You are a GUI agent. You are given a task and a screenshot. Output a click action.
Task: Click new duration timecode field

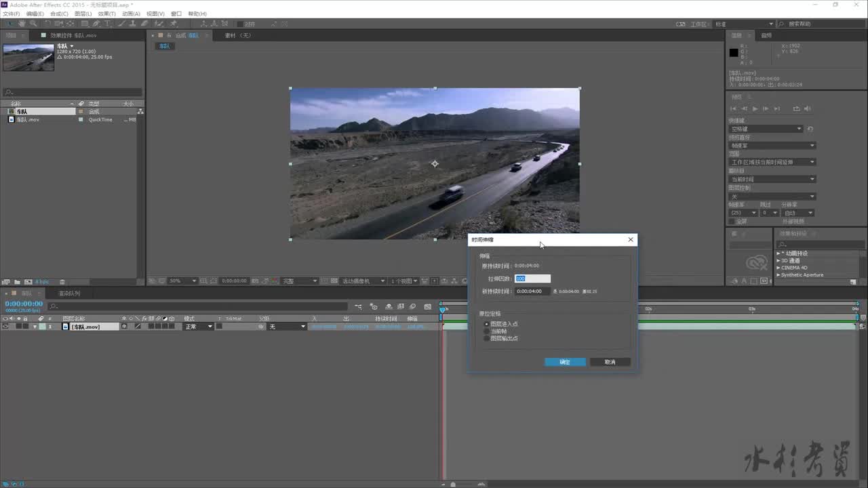[532, 291]
